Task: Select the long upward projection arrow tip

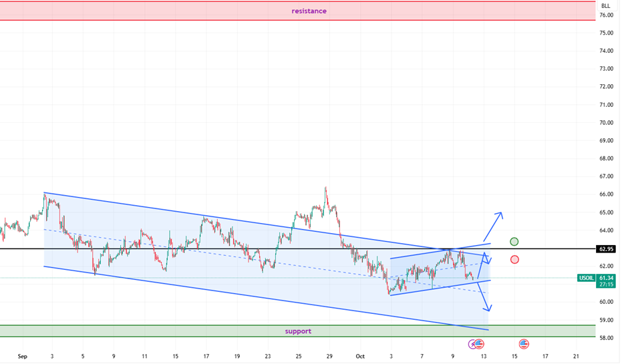Action: click(x=499, y=214)
